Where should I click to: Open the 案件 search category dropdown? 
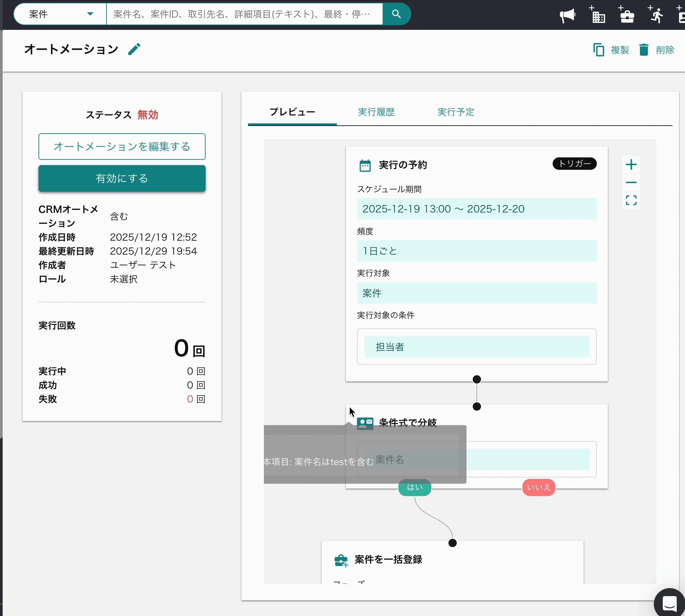(x=60, y=14)
